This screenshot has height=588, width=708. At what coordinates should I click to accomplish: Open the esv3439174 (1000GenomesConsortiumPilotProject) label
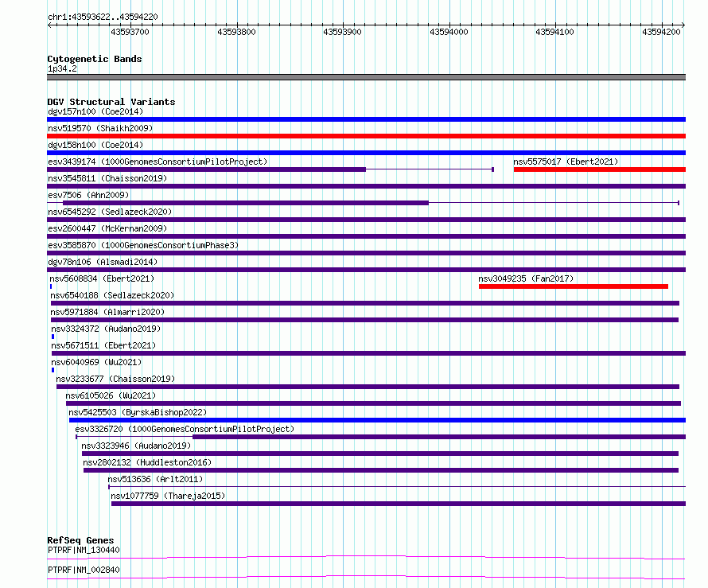point(158,162)
